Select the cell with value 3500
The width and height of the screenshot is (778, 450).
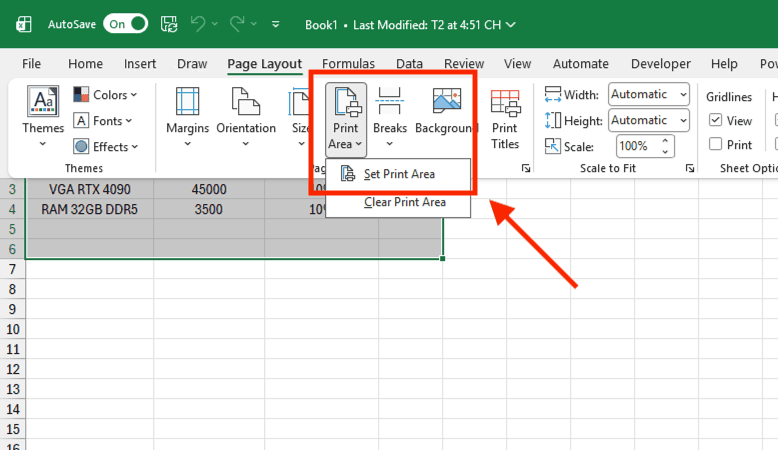pos(209,209)
